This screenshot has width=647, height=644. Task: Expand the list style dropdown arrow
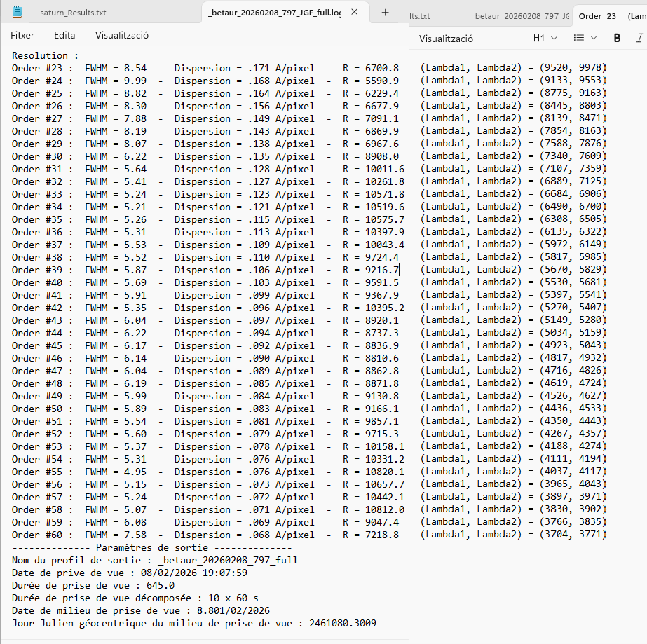[594, 38]
